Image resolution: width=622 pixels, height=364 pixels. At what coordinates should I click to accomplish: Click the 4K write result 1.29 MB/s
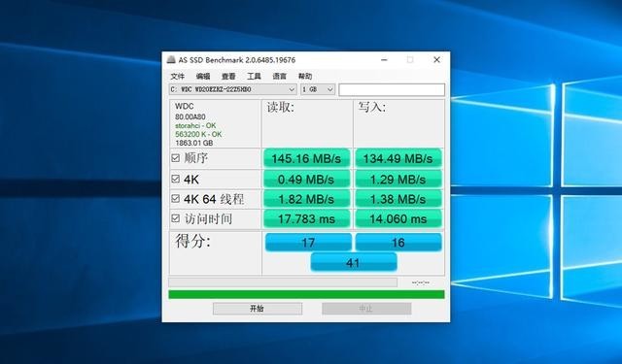tap(397, 179)
